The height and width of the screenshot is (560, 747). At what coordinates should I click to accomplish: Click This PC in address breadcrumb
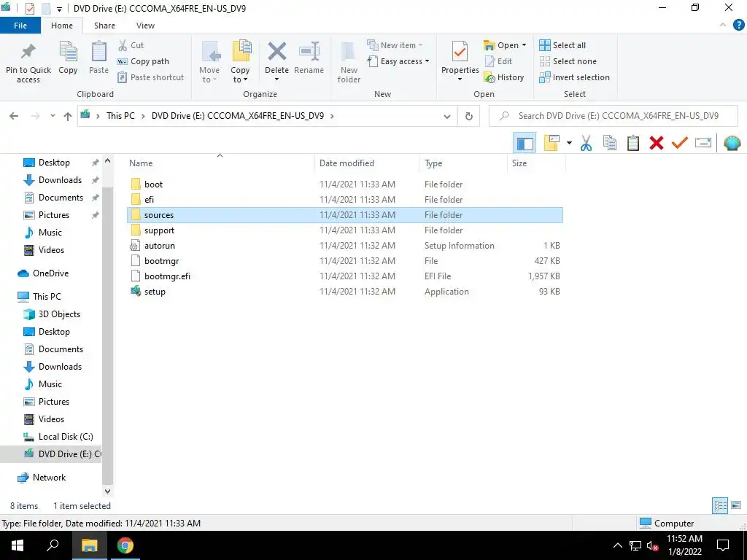(x=120, y=116)
